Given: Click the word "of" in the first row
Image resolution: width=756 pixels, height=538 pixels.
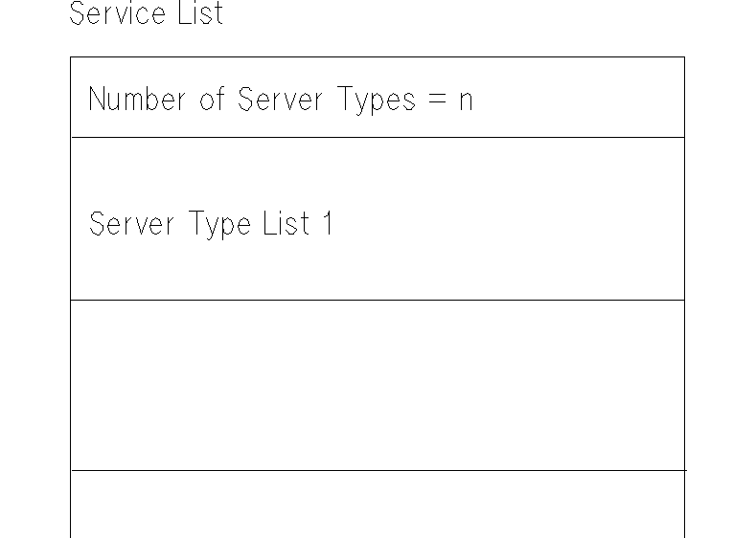Looking at the screenshot, I should 212,99.
